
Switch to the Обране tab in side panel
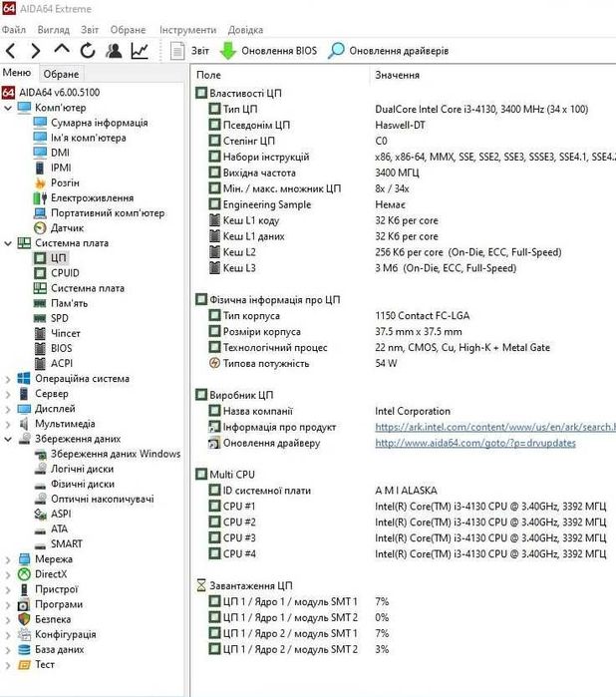pos(61,74)
